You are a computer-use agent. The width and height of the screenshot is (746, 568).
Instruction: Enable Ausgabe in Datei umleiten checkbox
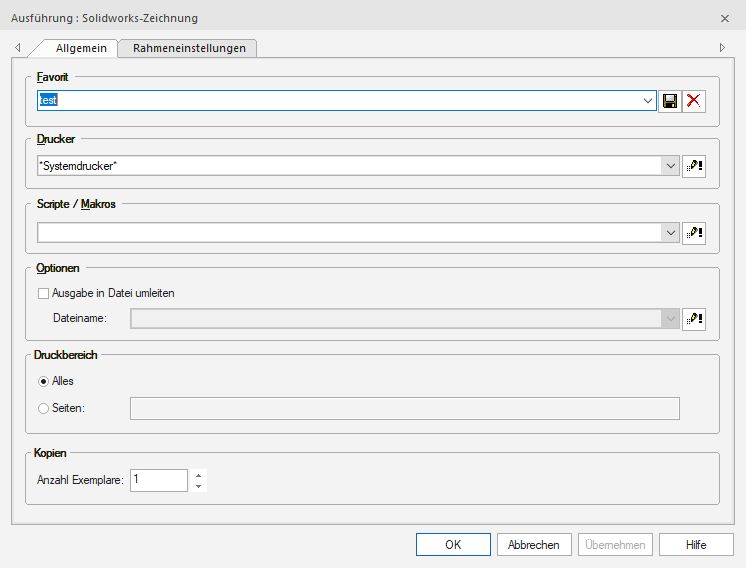coord(43,294)
